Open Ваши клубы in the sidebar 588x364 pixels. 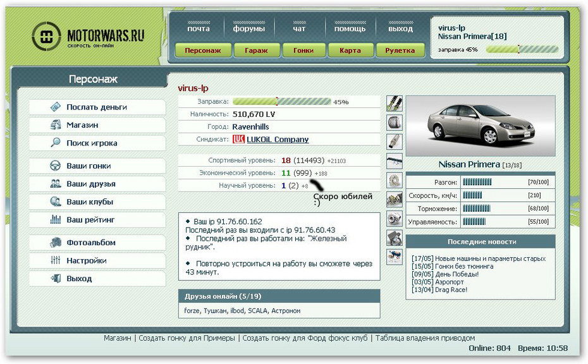pyautogui.click(x=97, y=202)
